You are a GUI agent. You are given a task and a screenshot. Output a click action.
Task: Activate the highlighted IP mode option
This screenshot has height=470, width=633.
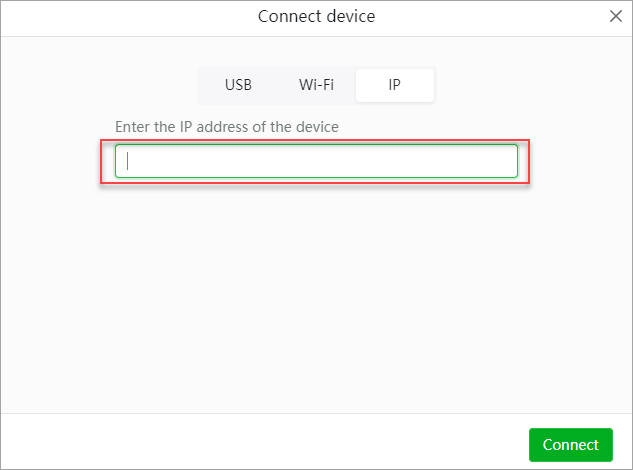pos(395,85)
